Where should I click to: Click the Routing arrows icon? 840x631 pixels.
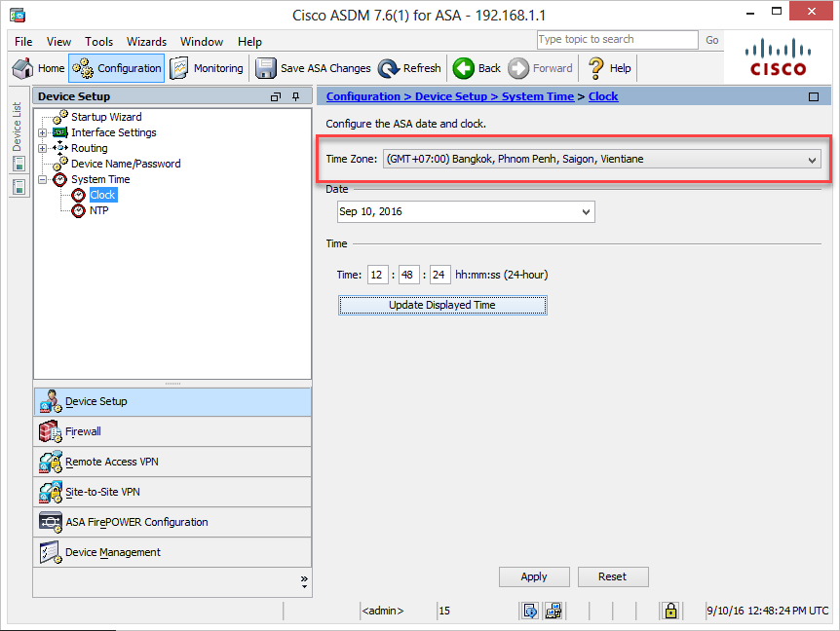point(60,148)
